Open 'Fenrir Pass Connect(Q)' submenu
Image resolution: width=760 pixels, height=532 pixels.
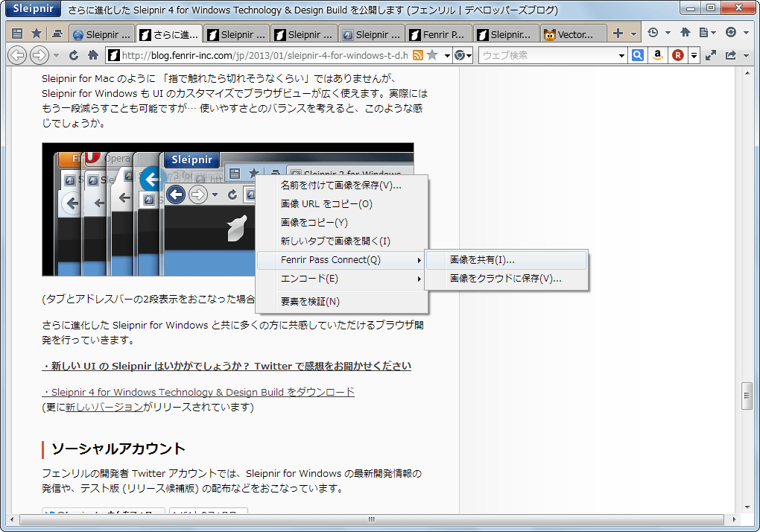(341, 260)
